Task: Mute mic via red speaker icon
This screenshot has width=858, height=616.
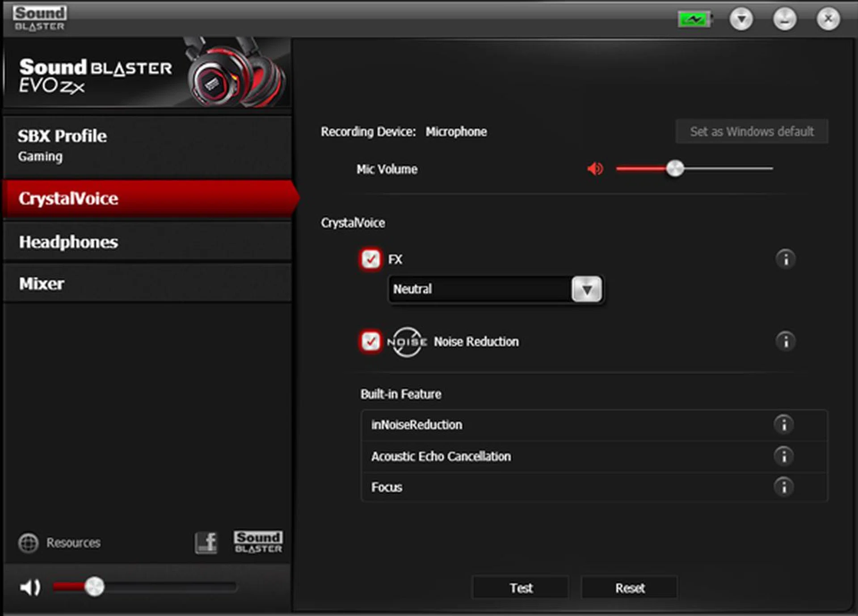Action: tap(595, 169)
